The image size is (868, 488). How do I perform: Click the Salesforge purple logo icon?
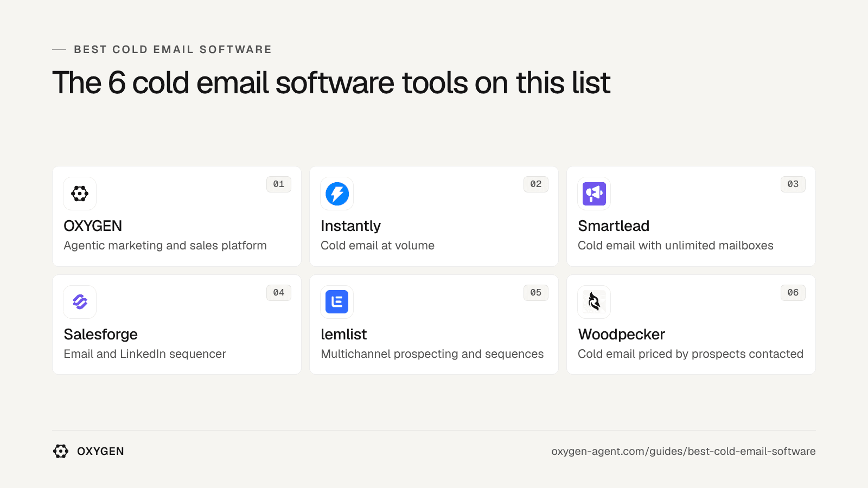pos(80,302)
